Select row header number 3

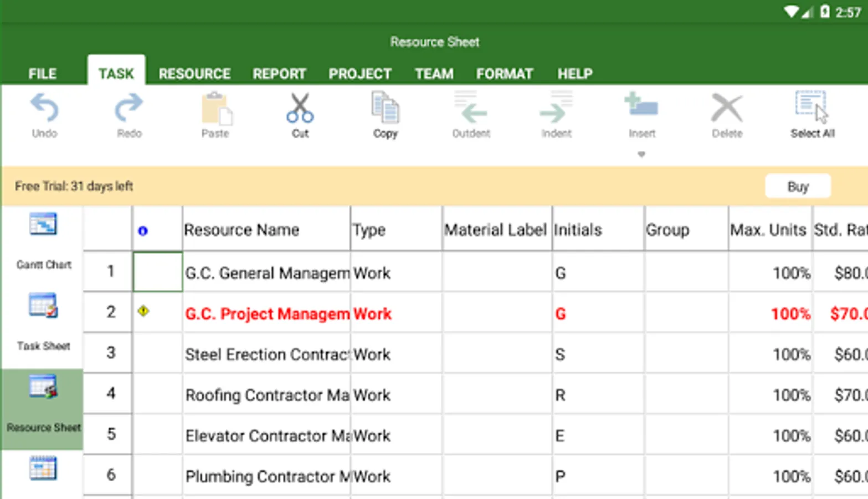coord(108,353)
